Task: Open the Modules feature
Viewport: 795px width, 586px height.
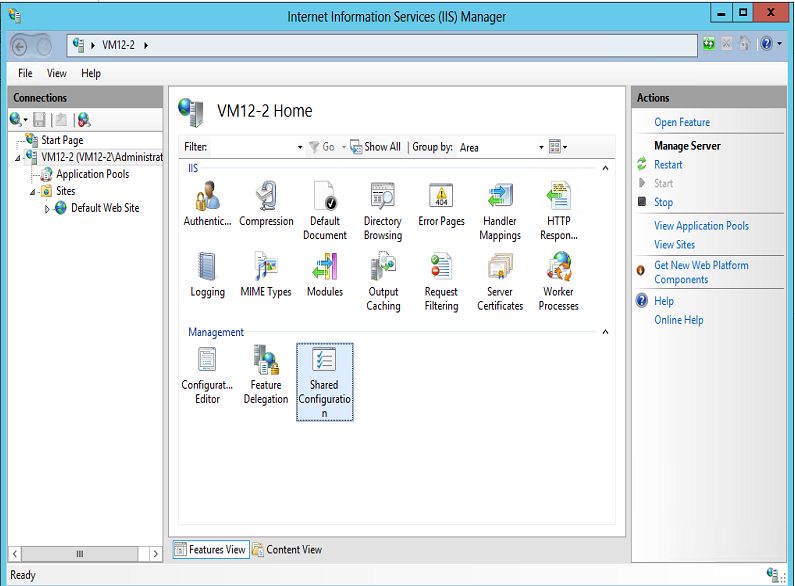Action: point(324,274)
